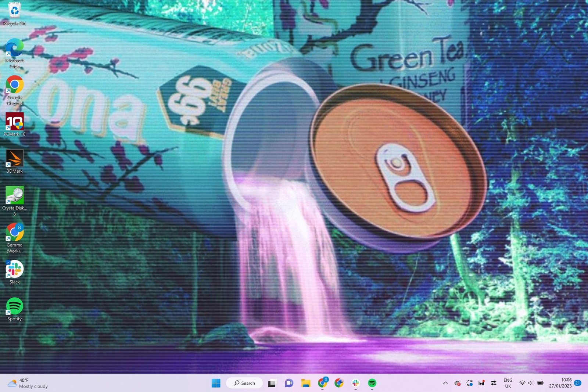Select the Google Chrome desktop shortcut

[15, 90]
